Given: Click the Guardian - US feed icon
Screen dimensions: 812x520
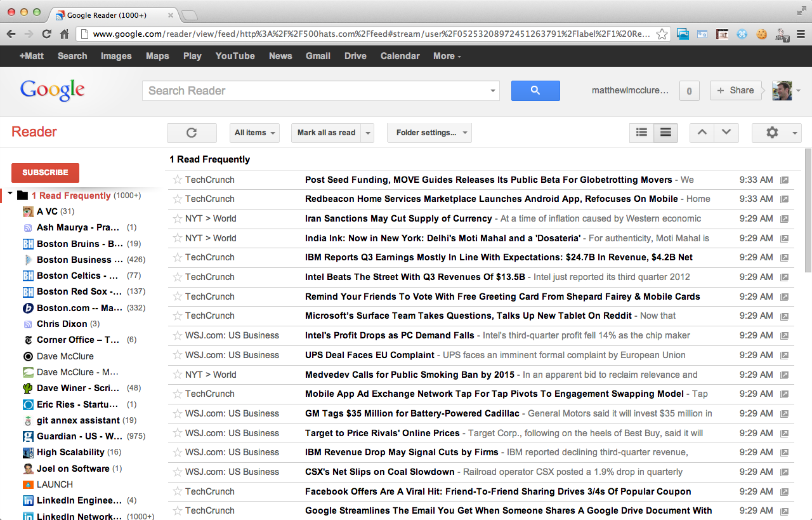Looking at the screenshot, I should [28, 436].
